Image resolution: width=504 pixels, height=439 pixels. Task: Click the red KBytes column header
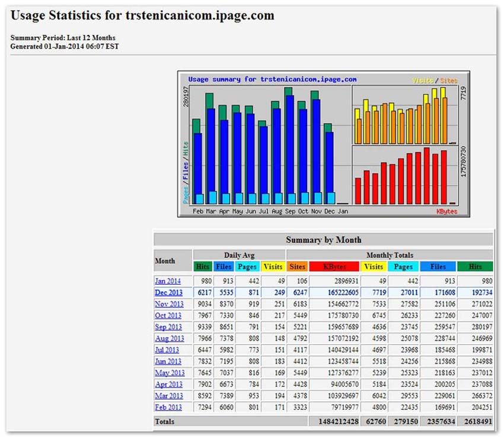coord(334,267)
